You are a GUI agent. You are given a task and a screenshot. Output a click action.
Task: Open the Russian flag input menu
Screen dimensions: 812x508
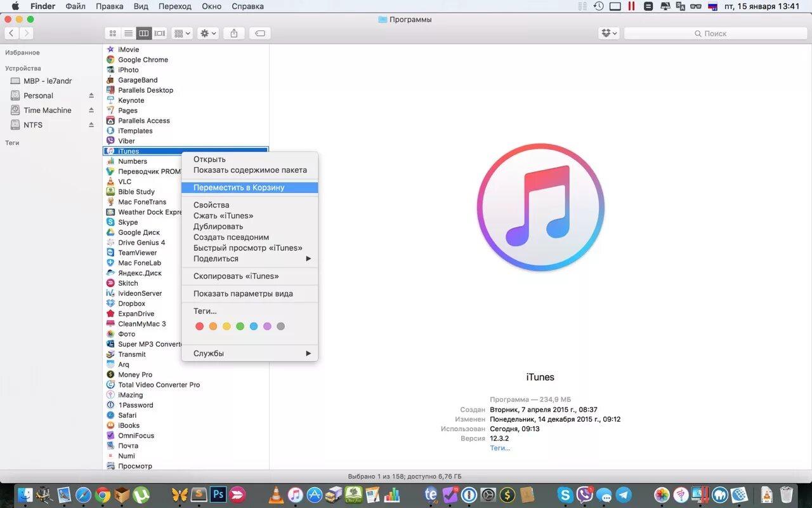click(x=712, y=6)
